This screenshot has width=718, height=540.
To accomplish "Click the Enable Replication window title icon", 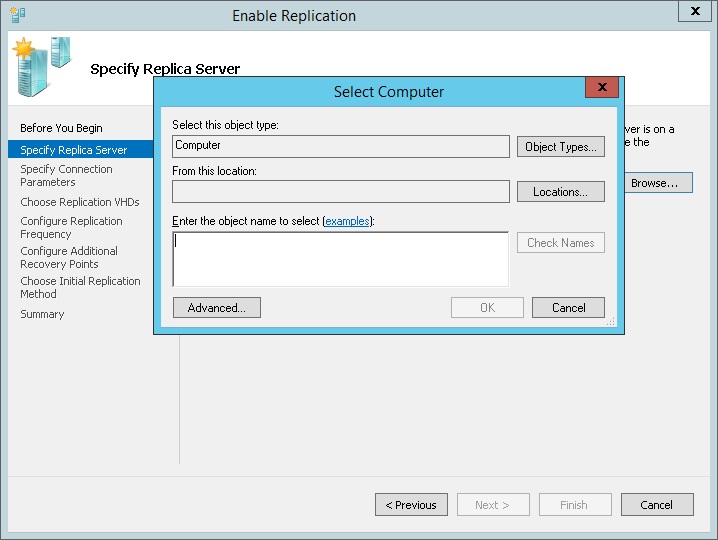I will pos(17,15).
